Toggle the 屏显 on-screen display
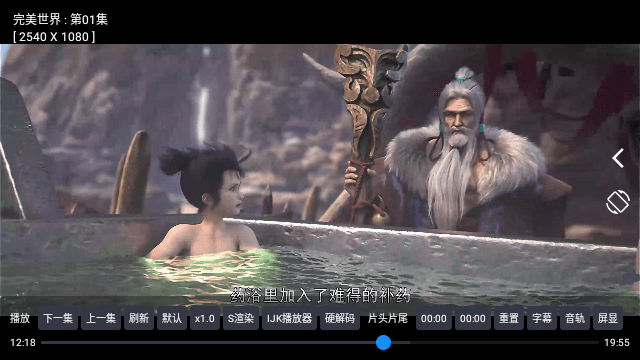Image resolution: width=640 pixels, height=360 pixels. pos(608,318)
